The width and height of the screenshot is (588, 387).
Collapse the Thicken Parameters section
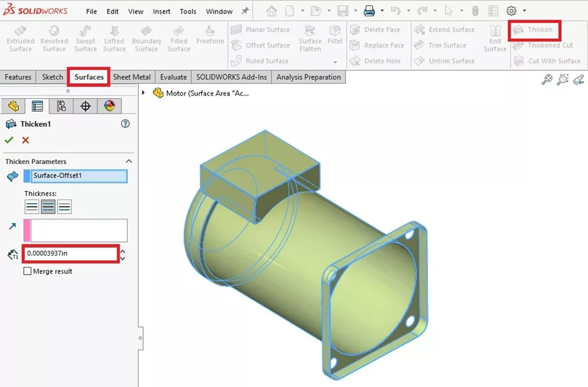click(129, 161)
